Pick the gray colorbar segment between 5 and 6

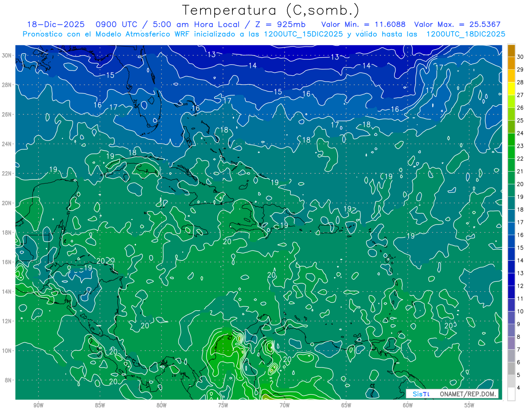click(511, 369)
